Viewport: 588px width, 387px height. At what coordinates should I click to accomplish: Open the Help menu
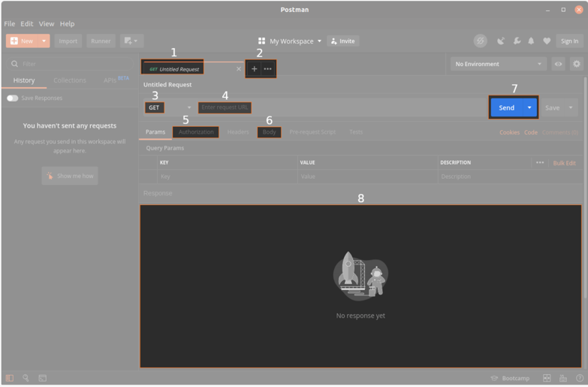point(67,23)
